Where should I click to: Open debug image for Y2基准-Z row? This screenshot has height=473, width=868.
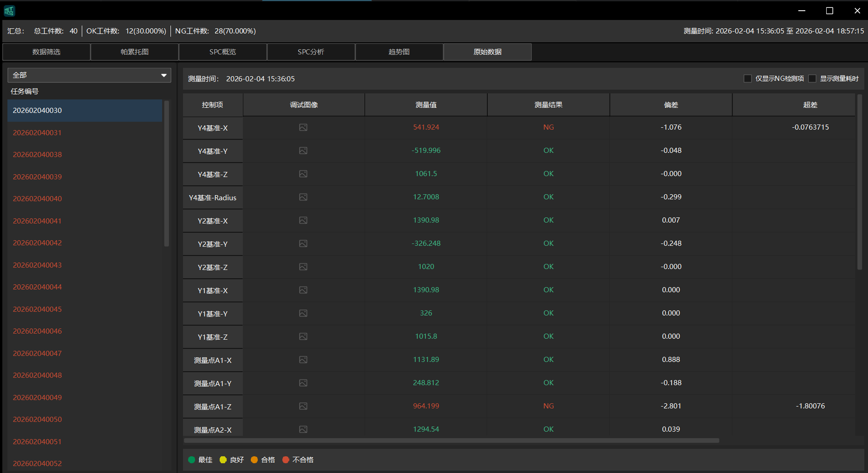click(303, 267)
